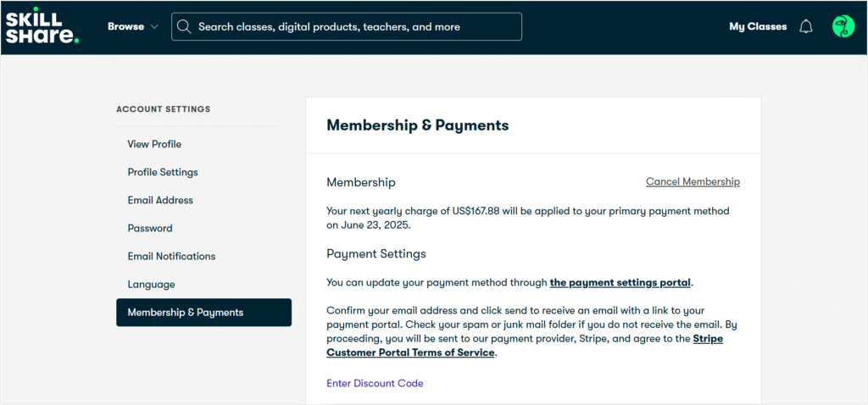
Task: Select Profile Settings in sidebar
Action: pos(163,172)
